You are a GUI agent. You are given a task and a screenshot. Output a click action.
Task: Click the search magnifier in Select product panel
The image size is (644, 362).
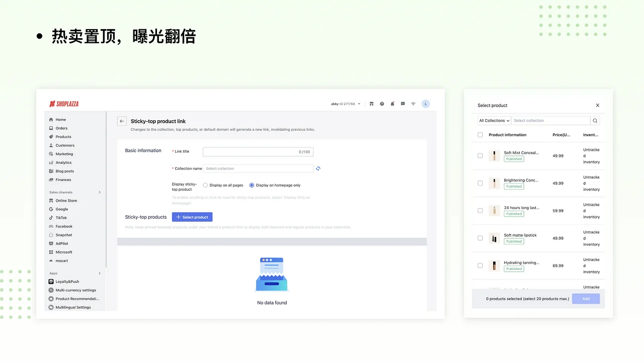click(595, 121)
